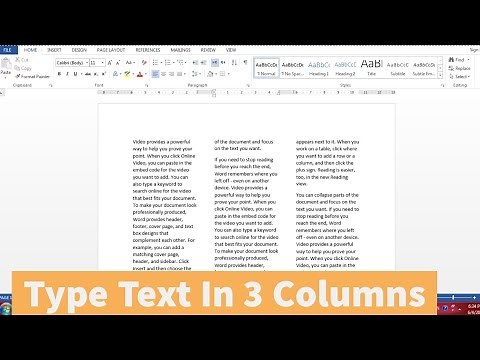Apply the Title style
This screenshot has height=360, width=480.
(372, 68)
